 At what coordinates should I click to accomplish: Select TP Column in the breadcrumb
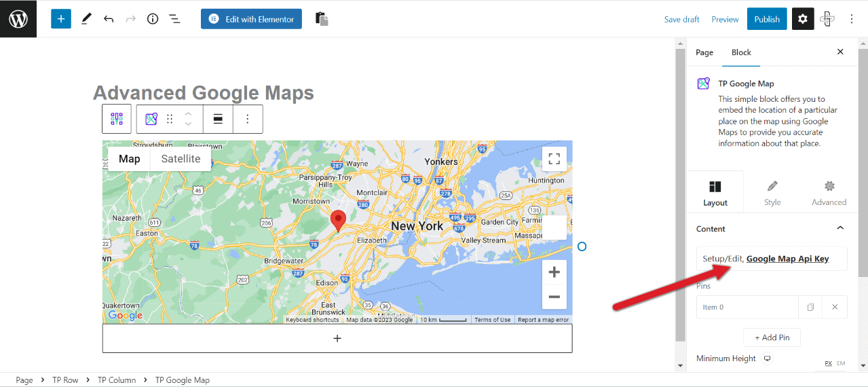[117, 380]
